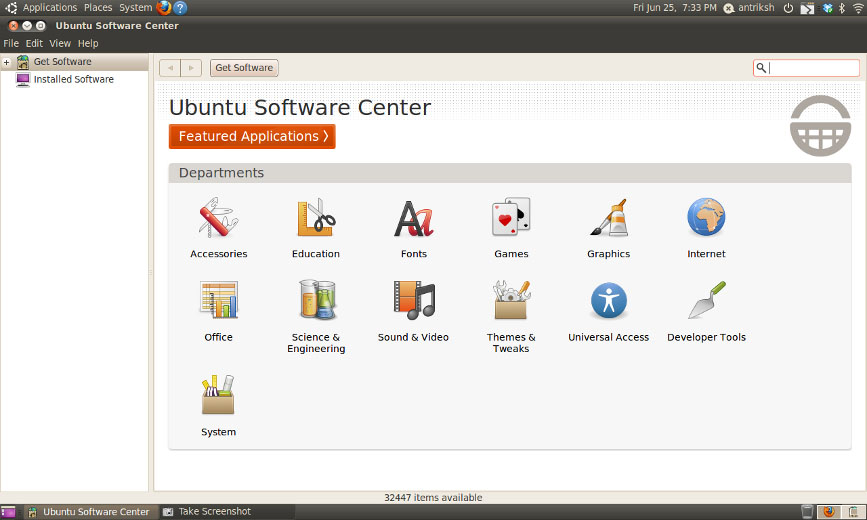Open the Trash icon in bottom panel
Screen dimensions: 867x520
coord(807,512)
